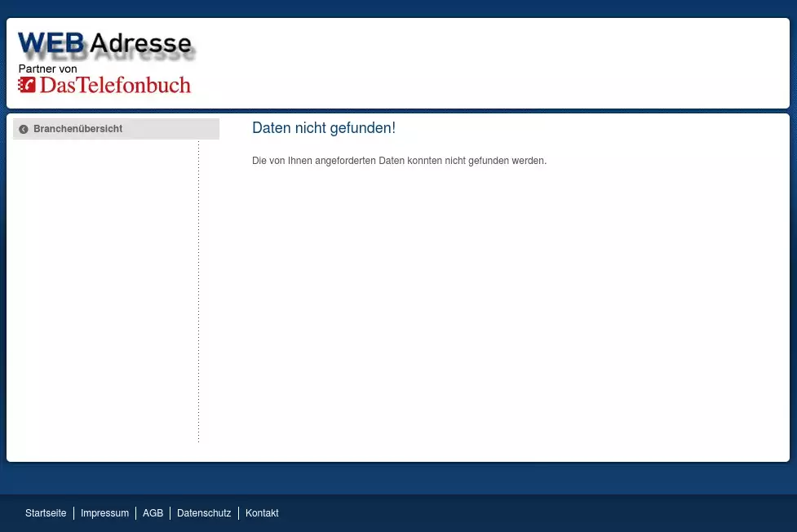
Task: Open the Startseite footer link
Action: (46, 513)
